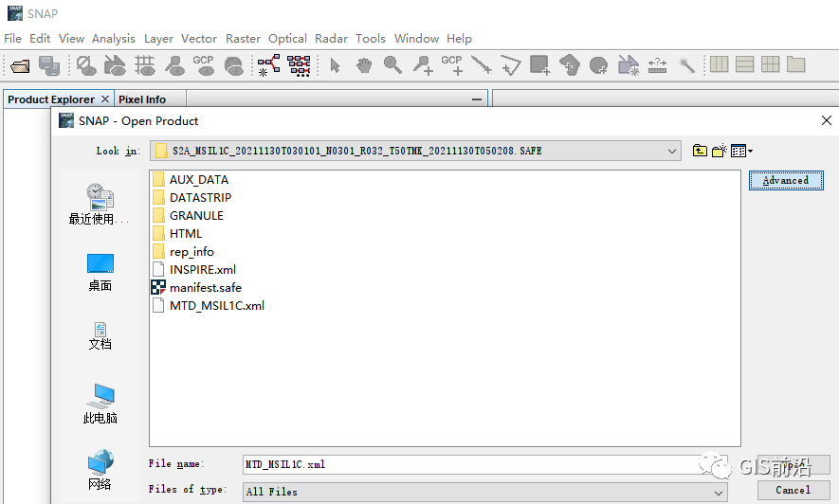Open the Raster menu
Screen dimensions: 839x504
pos(243,39)
